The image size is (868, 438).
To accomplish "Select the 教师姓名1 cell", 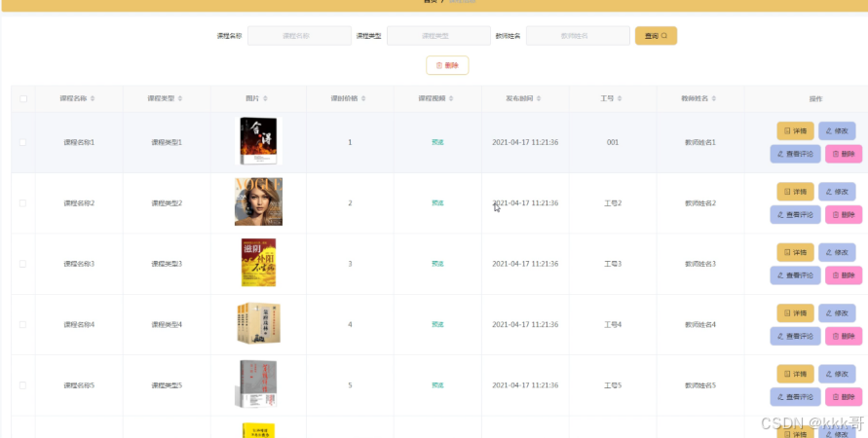I will (700, 142).
